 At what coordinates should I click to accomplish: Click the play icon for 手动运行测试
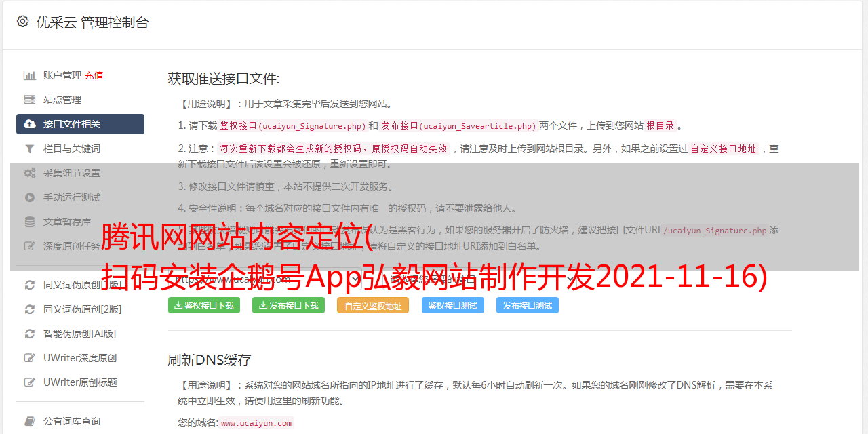click(30, 197)
